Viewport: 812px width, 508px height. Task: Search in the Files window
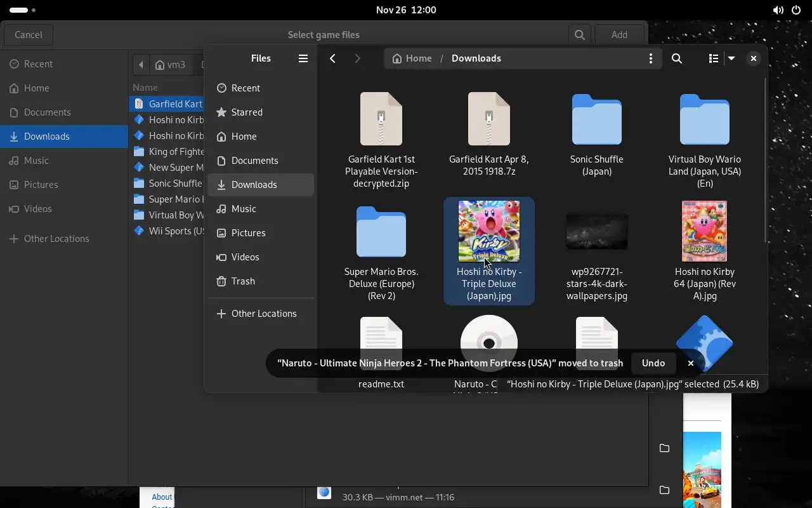pyautogui.click(x=677, y=58)
